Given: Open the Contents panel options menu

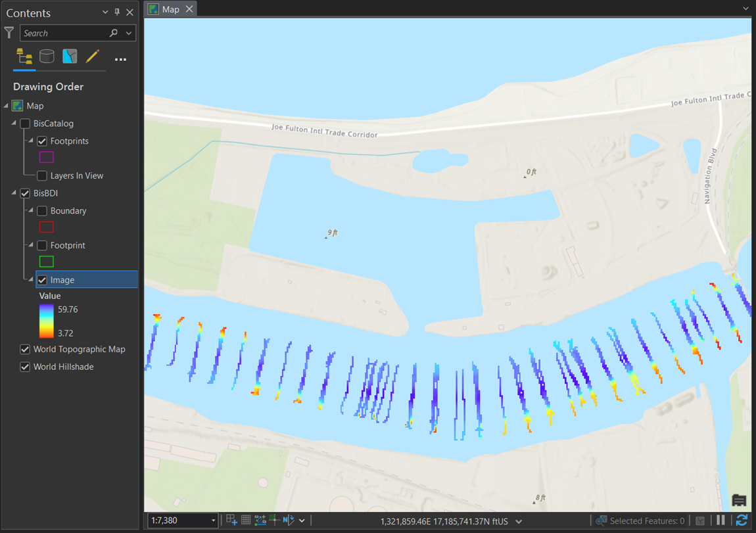Looking at the screenshot, I should coord(120,59).
